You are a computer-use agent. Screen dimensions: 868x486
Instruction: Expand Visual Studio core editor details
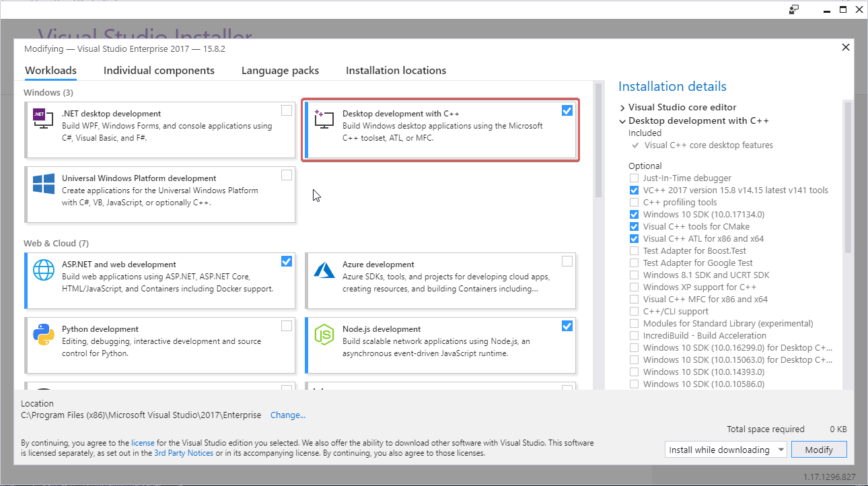(622, 108)
